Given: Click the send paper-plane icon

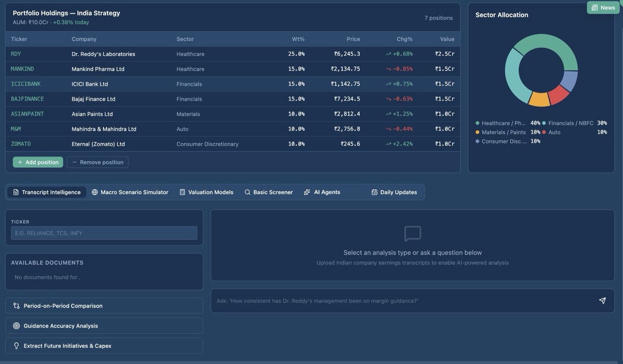Looking at the screenshot, I should 602,301.
